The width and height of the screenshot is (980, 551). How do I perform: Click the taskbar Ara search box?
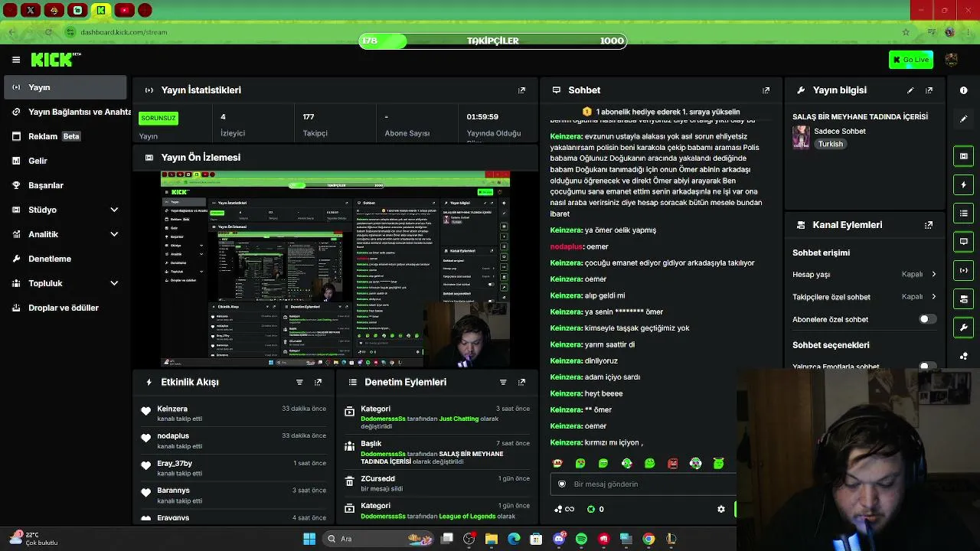coord(379,539)
